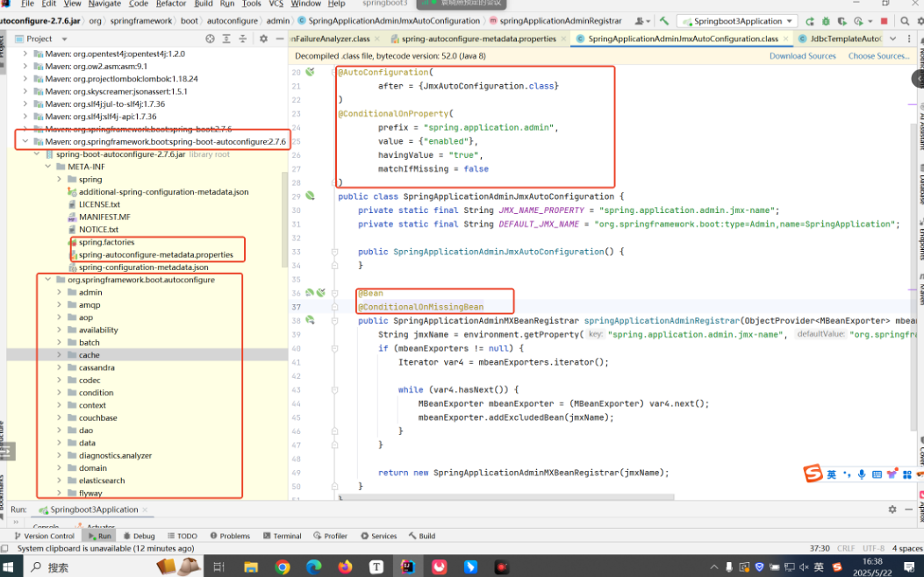
Task: Click the Select Opened File target icon in Project panel
Action: [210, 39]
